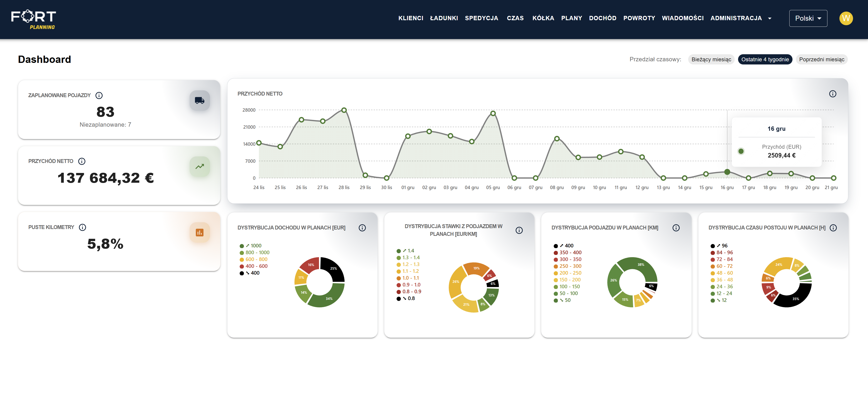Click the info icon on Dystrybucja Dochodu chart
Viewport: 868px width, 397px height.
(x=362, y=228)
